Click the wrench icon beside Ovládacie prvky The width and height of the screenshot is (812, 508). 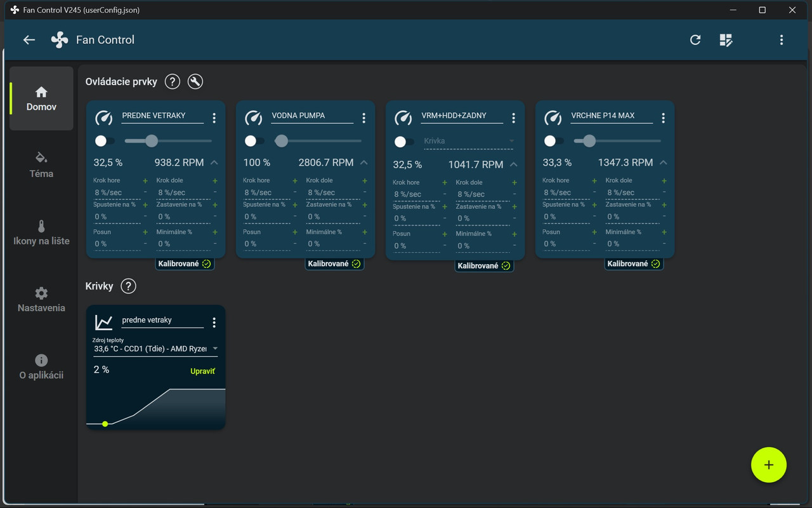pyautogui.click(x=195, y=82)
